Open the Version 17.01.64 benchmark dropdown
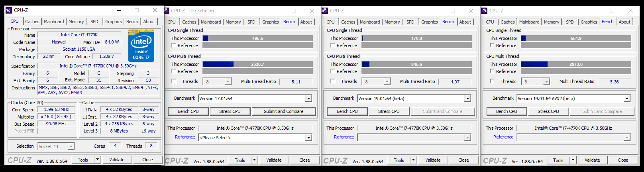This screenshot has height=172, width=644. 308,99
